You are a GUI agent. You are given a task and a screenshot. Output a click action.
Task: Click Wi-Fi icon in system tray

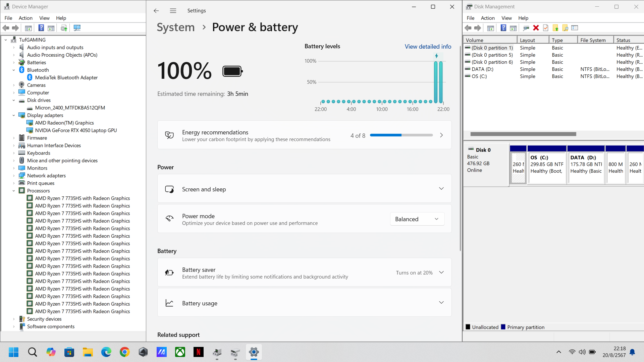[572, 352]
